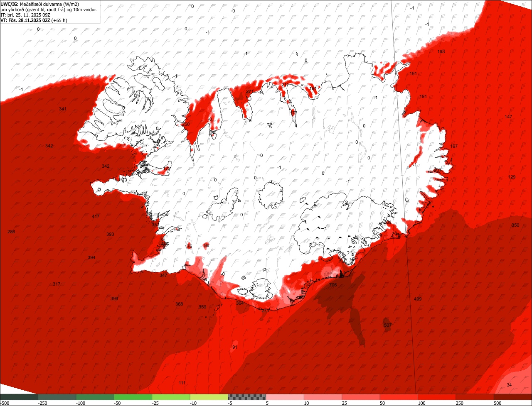Select the -25 to -10 light green legend segment
The width and height of the screenshot is (532, 406).
pyautogui.click(x=171, y=397)
